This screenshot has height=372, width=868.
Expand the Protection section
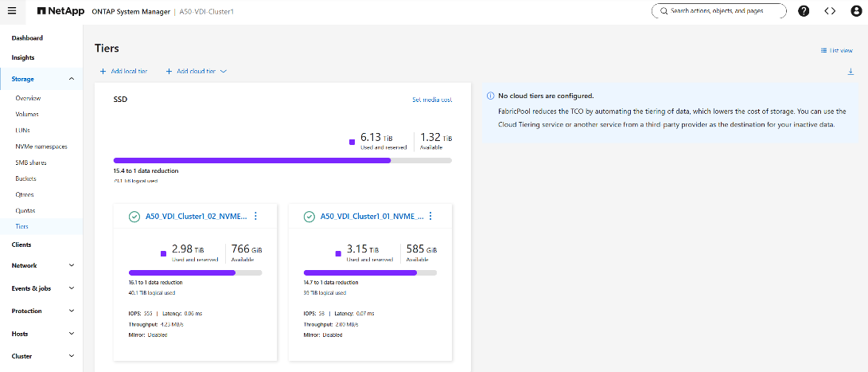tap(72, 311)
